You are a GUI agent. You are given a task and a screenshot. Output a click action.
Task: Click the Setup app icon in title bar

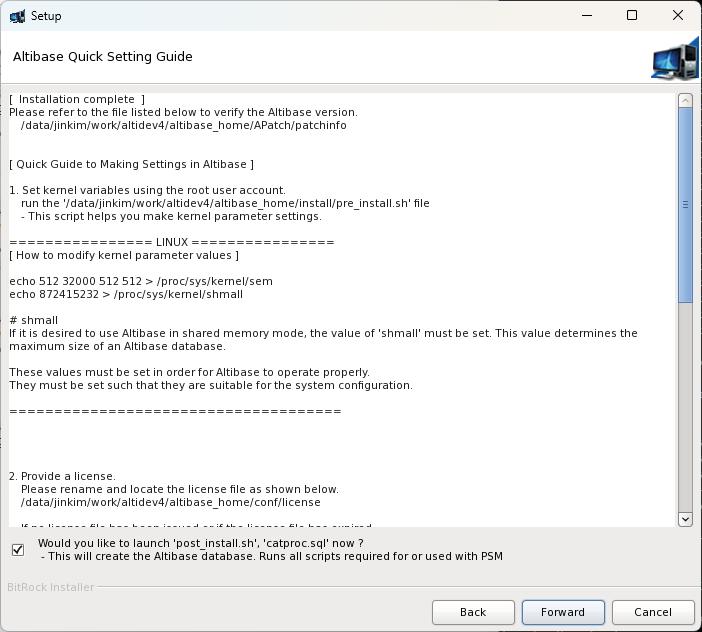pyautogui.click(x=17, y=16)
